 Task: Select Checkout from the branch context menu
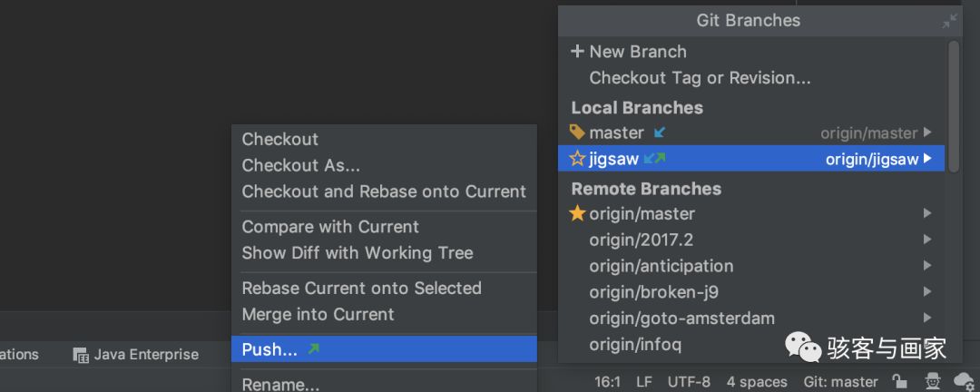279,139
